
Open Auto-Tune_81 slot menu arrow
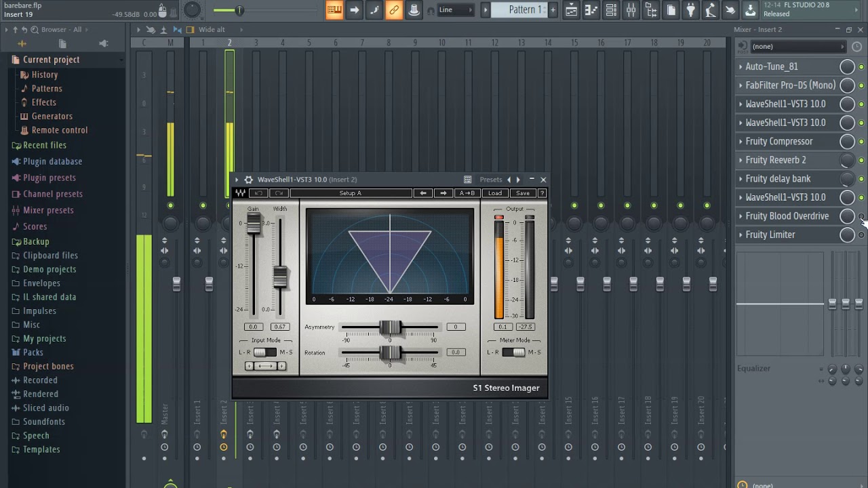[741, 66]
